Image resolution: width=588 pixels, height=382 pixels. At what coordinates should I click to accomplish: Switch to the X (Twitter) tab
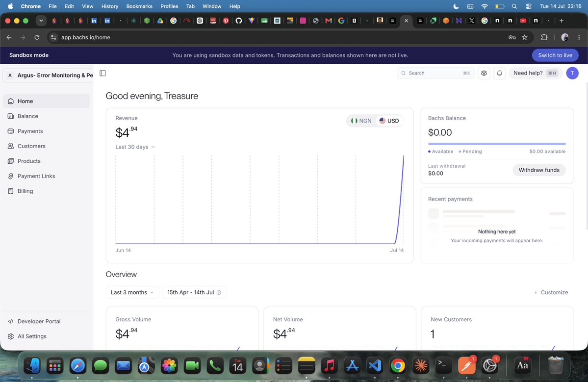point(471,21)
